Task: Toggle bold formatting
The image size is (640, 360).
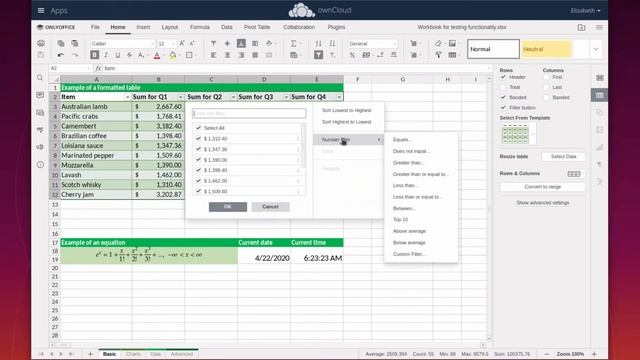Action: [x=94, y=55]
